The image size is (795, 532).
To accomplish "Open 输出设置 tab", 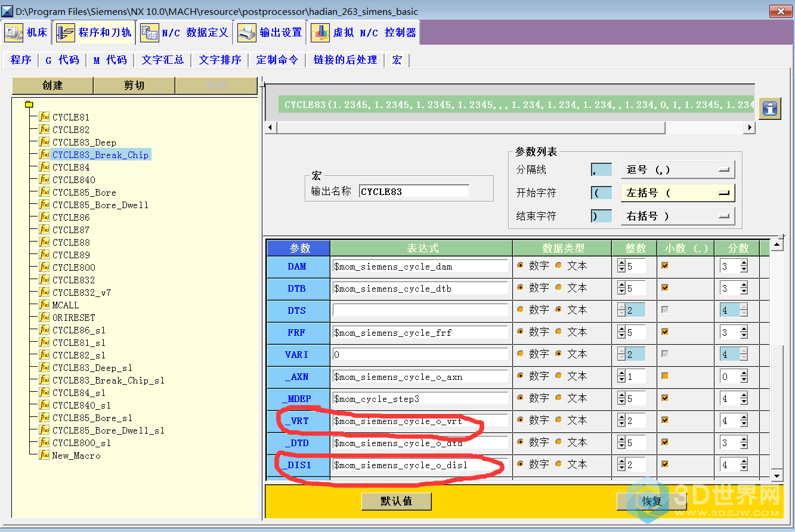I will (x=270, y=33).
